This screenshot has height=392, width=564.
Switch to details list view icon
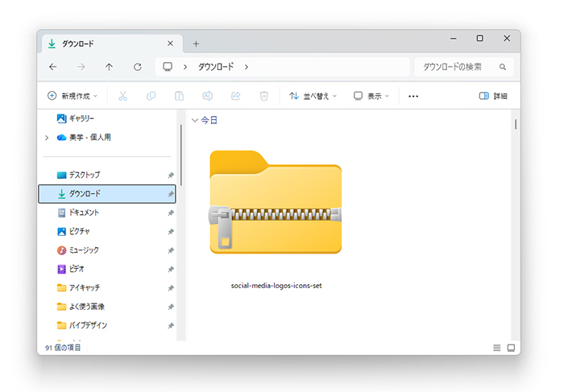(x=497, y=348)
